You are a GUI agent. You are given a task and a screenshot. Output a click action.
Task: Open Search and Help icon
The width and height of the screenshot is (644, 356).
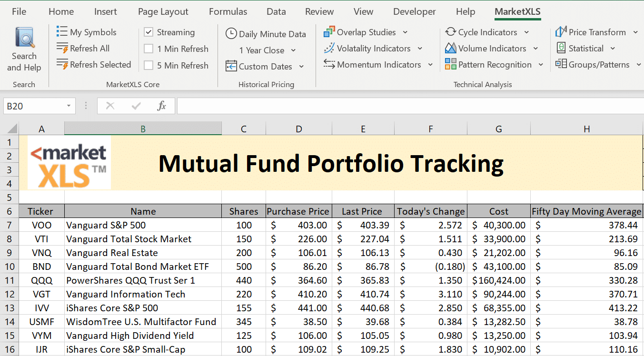(24, 38)
